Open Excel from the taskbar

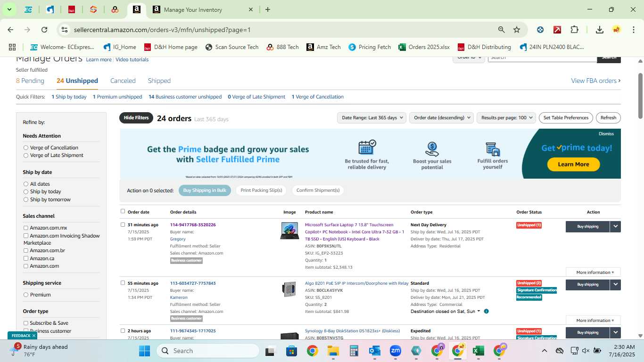click(479, 351)
